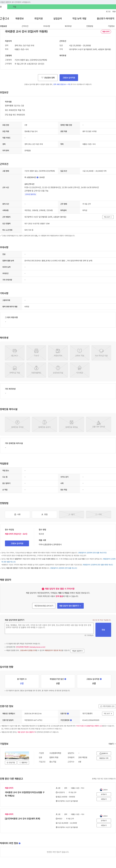Open the 직업 능력 개발 menu
The height and width of the screenshot is (868, 116).
[79, 19]
